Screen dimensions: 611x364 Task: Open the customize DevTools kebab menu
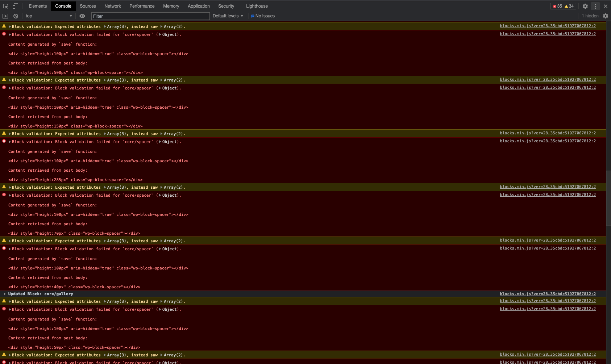tap(595, 6)
